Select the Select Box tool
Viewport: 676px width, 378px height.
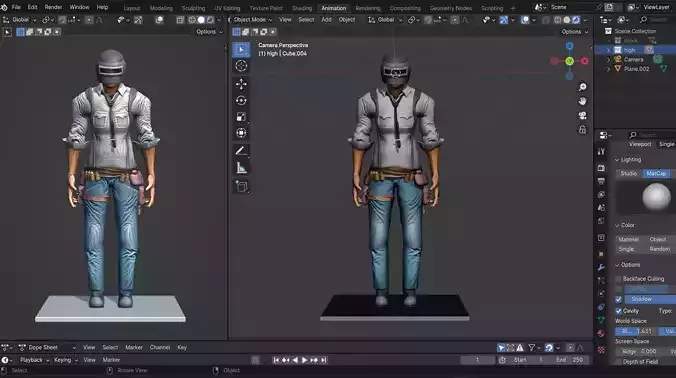click(x=241, y=50)
